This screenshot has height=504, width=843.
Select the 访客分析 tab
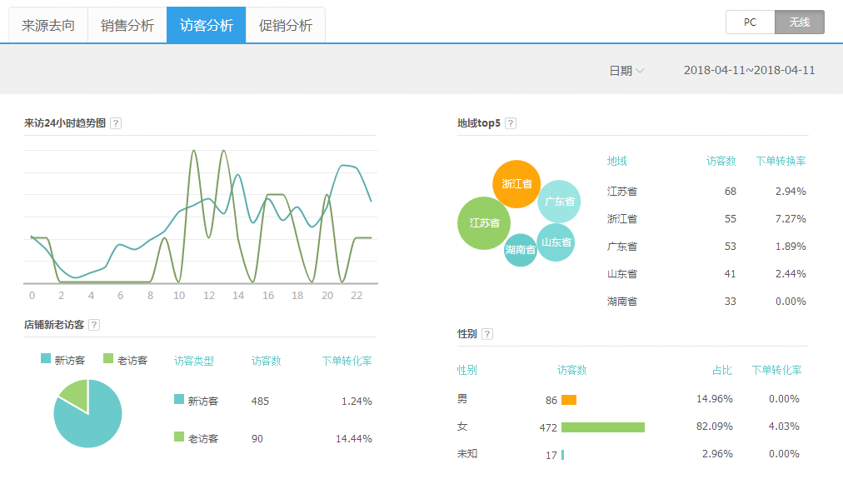207,25
